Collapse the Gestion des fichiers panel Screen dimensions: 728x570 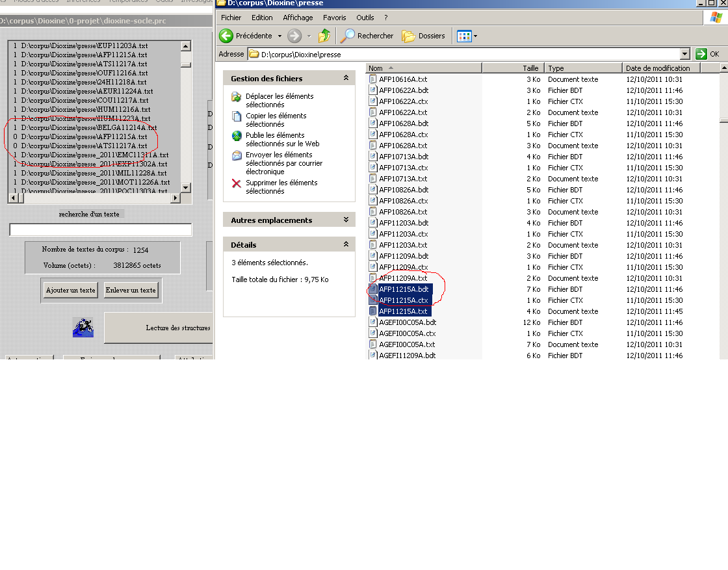click(346, 78)
